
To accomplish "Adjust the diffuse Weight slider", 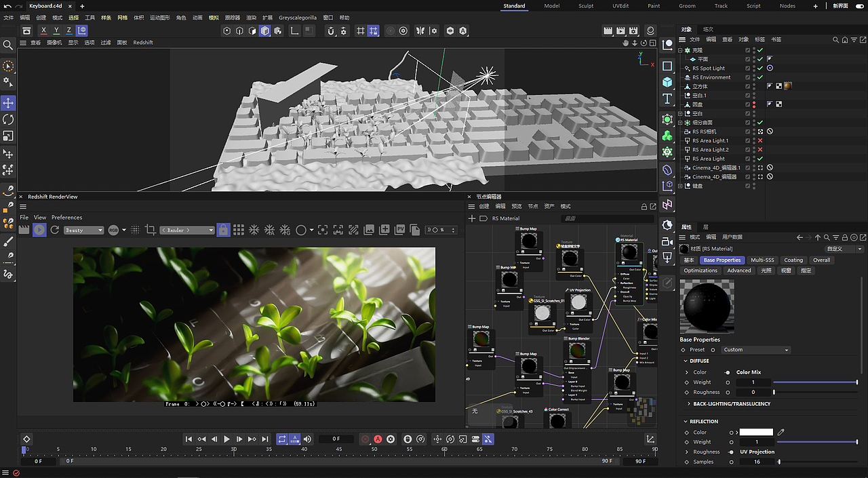I will tap(814, 382).
